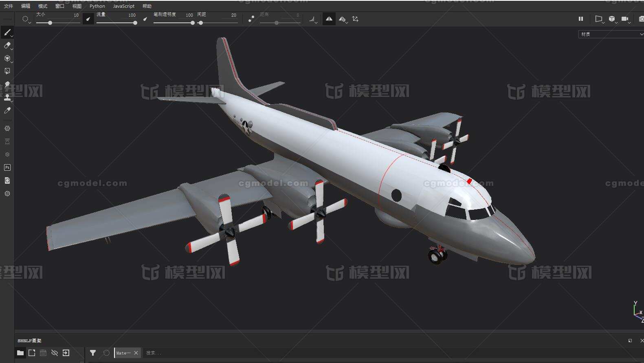Select the Material Picker eyedropper tool

[x=7, y=110]
